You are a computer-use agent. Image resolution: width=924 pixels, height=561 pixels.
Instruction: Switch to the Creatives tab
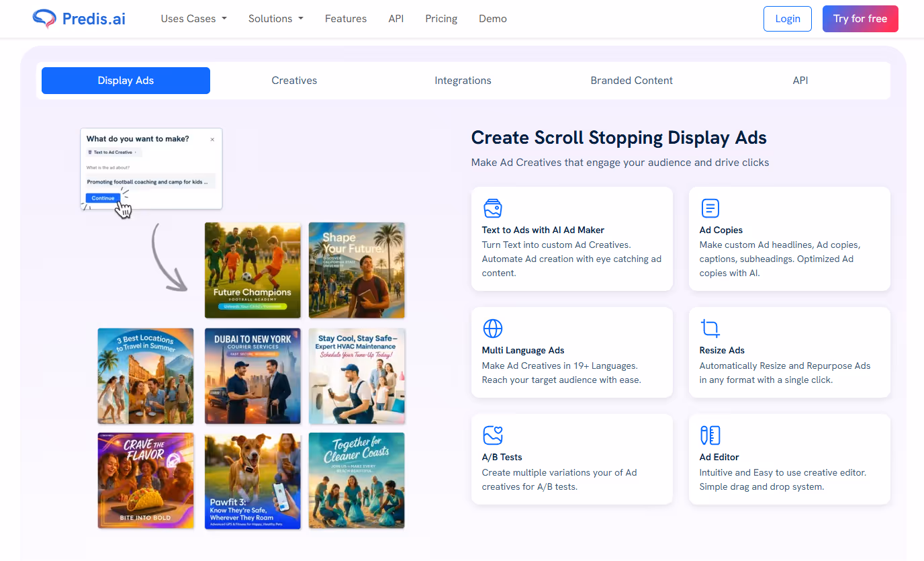tap(294, 81)
